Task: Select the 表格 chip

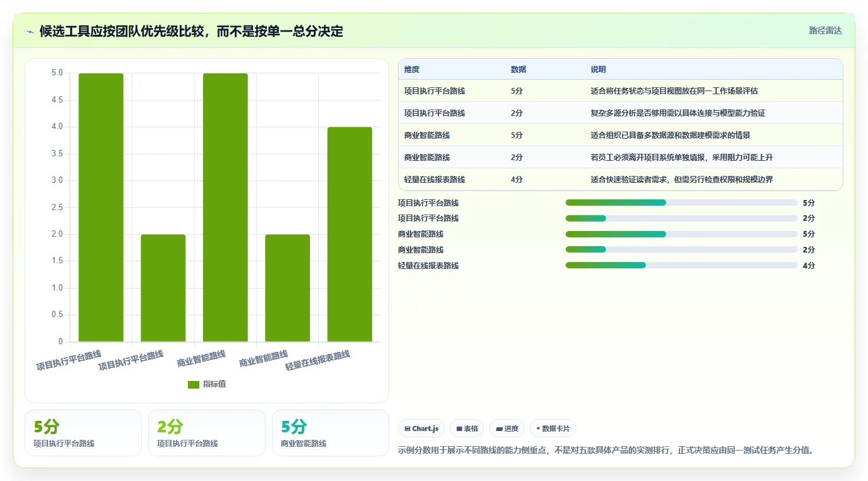Action: (467, 428)
